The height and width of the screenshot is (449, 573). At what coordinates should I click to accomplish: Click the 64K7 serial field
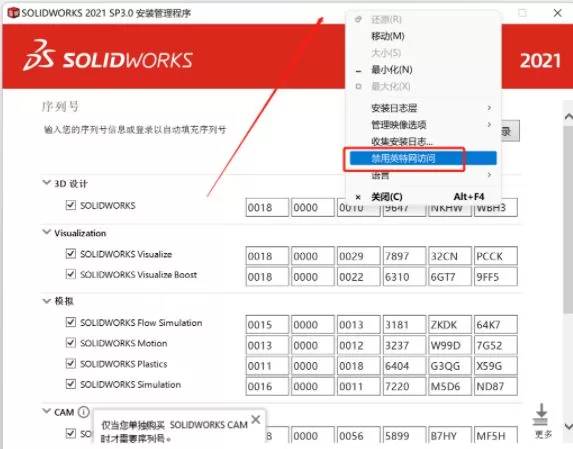point(496,324)
